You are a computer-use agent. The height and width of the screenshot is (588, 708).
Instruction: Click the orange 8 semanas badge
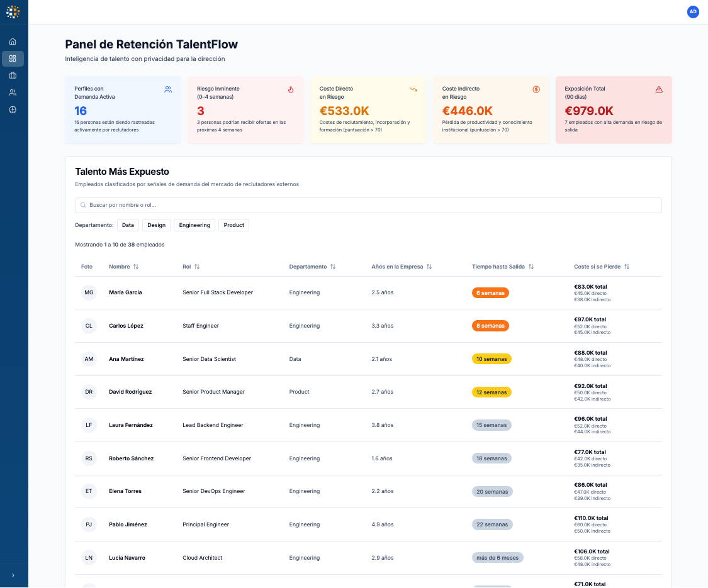[490, 326]
